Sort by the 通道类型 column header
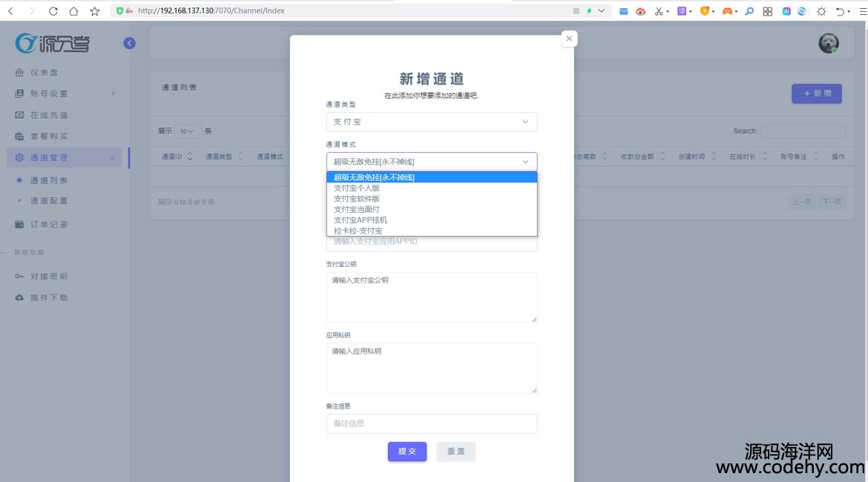 223,156
